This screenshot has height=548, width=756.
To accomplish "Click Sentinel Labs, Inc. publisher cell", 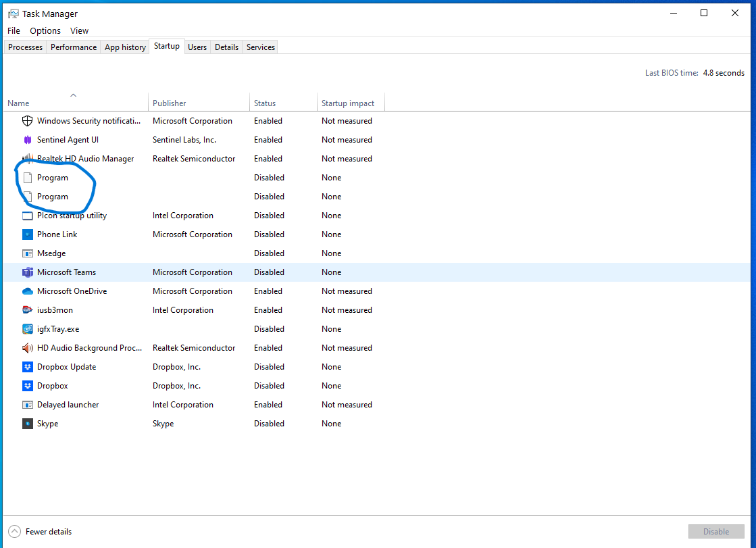I will point(184,140).
